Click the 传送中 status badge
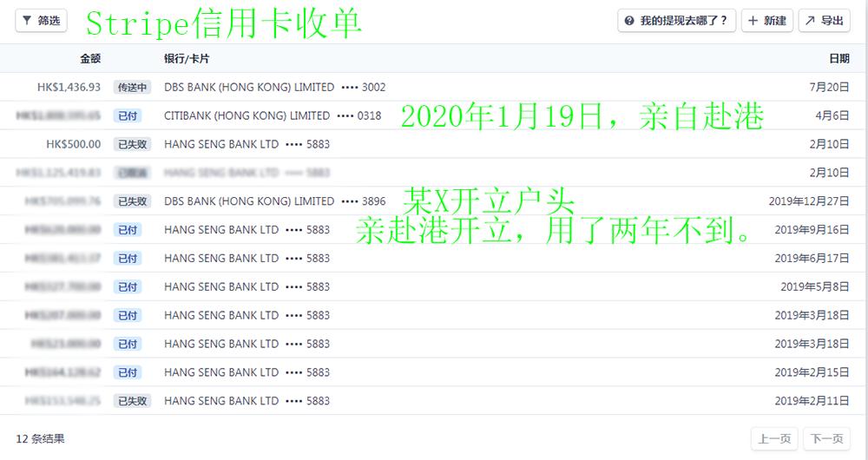 132,88
